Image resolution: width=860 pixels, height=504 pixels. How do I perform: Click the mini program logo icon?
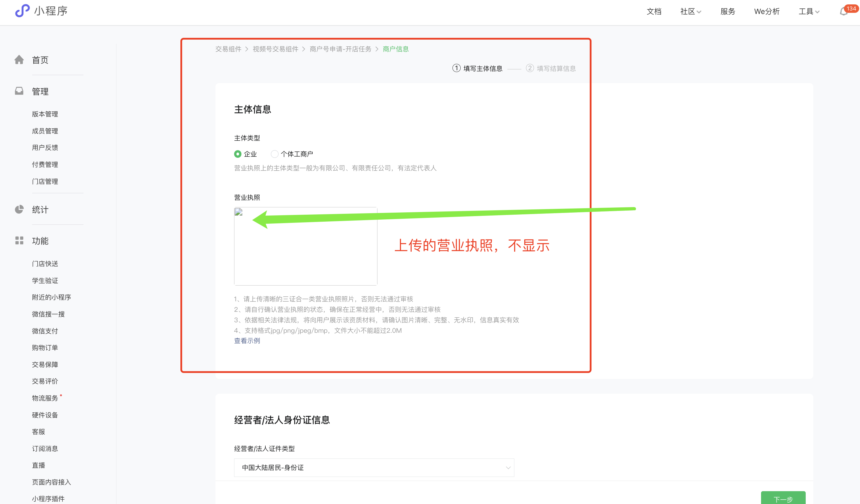(22, 11)
